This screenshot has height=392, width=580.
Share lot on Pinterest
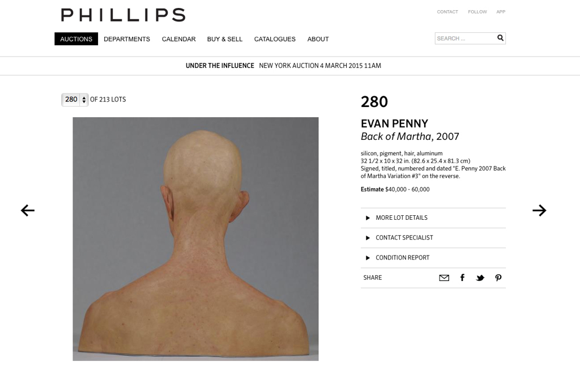498,278
